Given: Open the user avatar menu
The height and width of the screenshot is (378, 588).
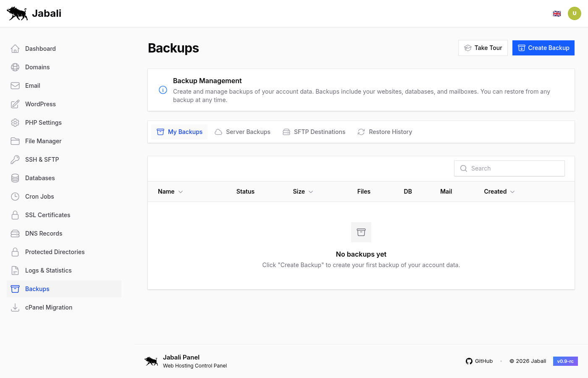Looking at the screenshot, I should (x=575, y=13).
